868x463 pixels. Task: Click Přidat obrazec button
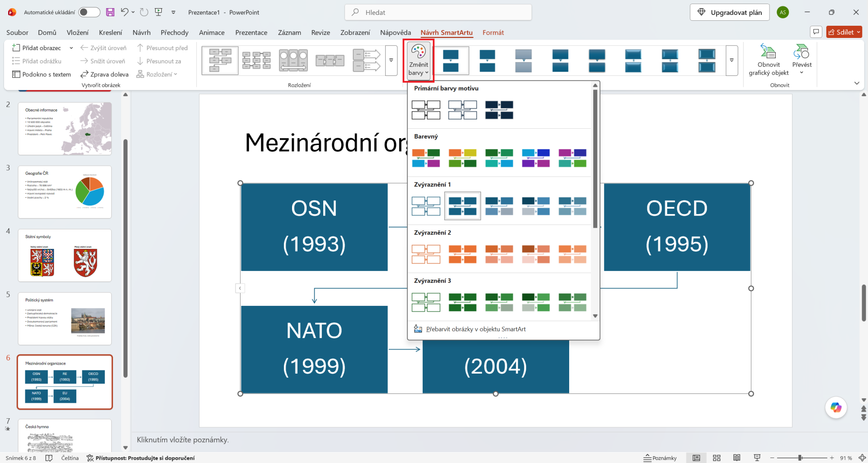(x=37, y=48)
